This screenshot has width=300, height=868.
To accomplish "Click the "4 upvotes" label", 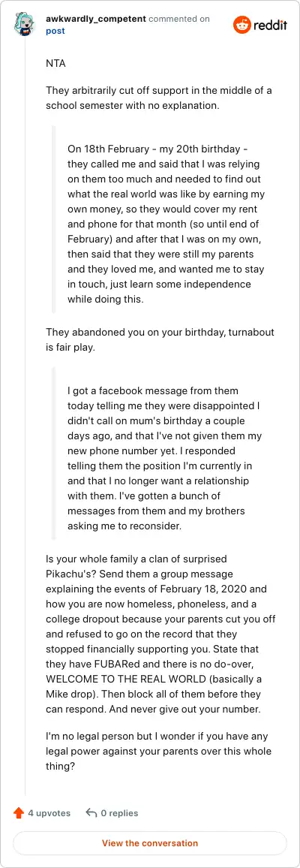I will coord(49,812).
